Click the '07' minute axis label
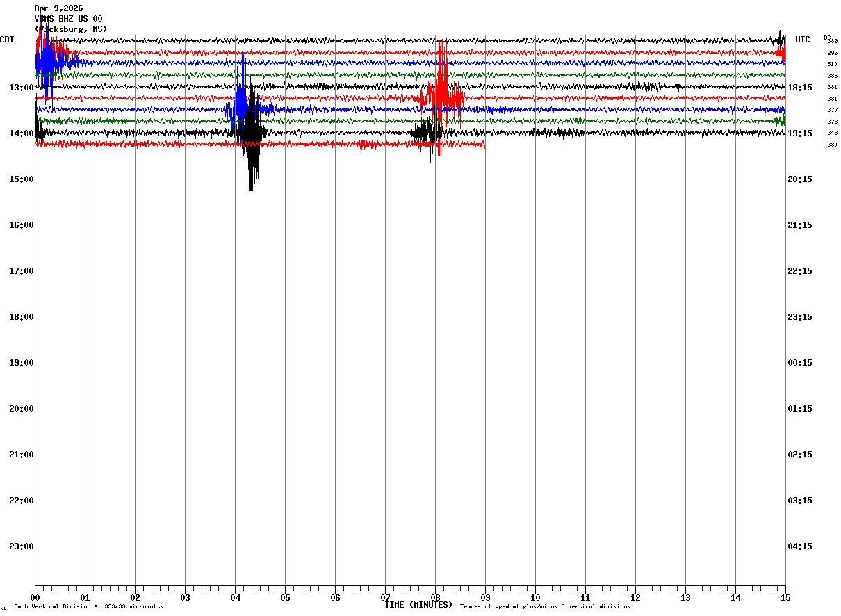The image size is (841, 616). (x=385, y=598)
